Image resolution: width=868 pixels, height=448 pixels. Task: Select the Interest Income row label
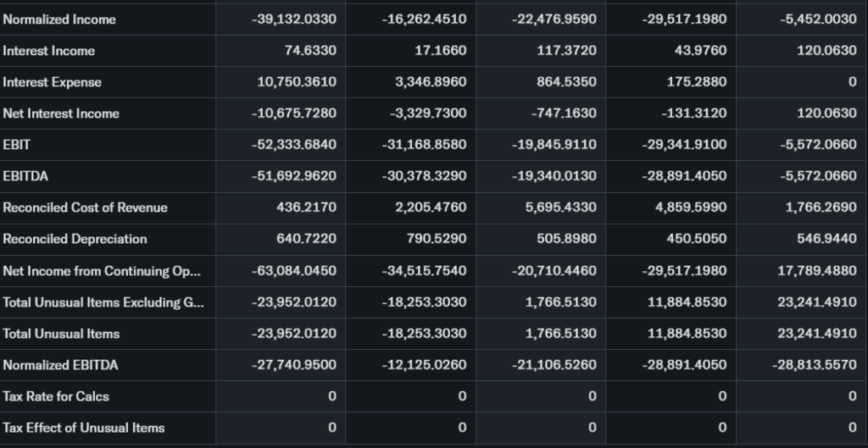click(49, 51)
